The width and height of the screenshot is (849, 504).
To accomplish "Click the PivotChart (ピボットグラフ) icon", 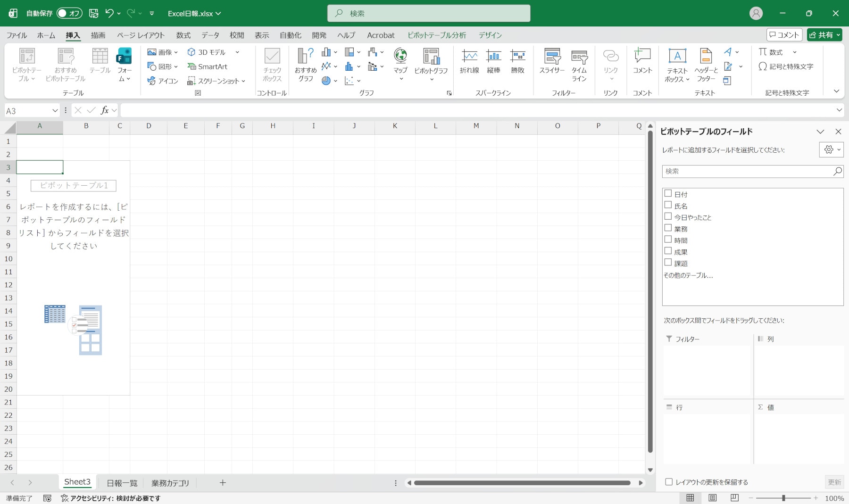I will [431, 58].
